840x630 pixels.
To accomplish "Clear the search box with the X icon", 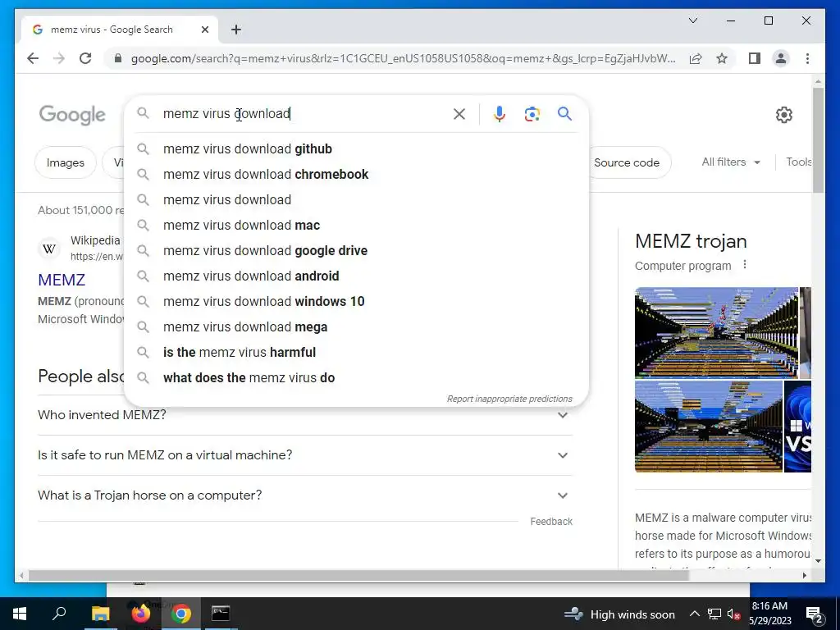I will [459, 113].
